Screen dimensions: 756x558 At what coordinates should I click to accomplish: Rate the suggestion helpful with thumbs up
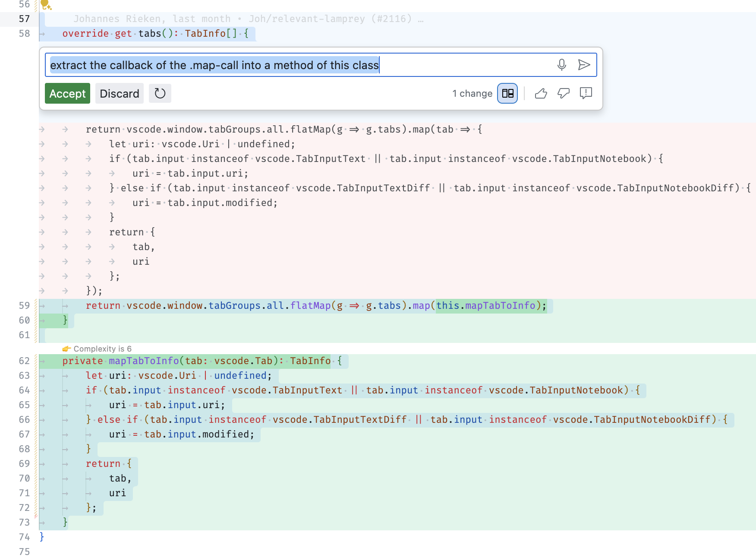click(x=541, y=93)
